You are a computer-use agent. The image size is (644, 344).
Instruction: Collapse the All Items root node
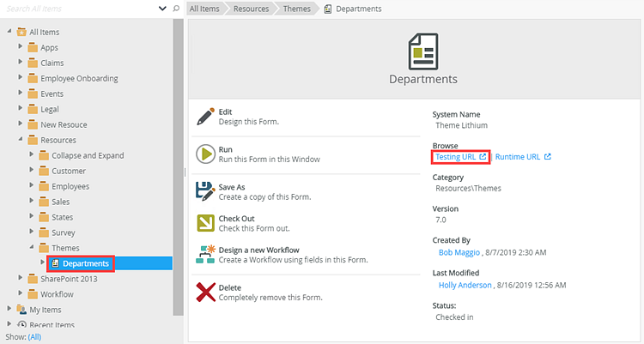9,31
